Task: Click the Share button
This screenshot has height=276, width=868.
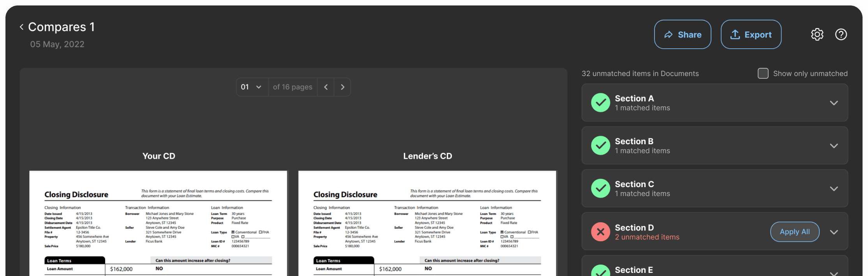Action: [x=683, y=34]
